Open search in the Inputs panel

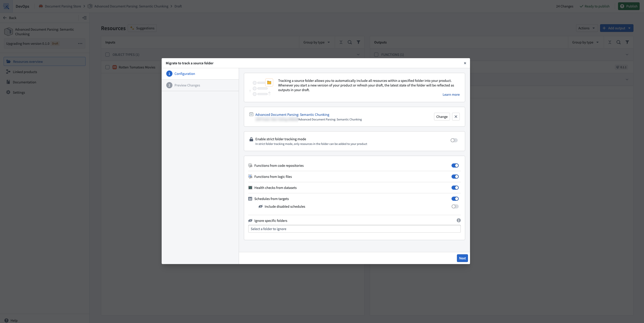point(349,42)
